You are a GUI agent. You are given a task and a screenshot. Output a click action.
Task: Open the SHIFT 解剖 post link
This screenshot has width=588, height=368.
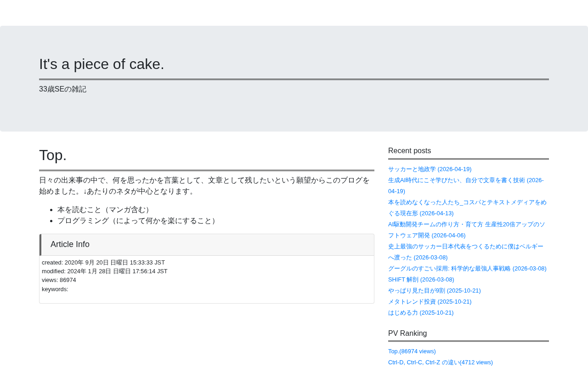(421, 280)
